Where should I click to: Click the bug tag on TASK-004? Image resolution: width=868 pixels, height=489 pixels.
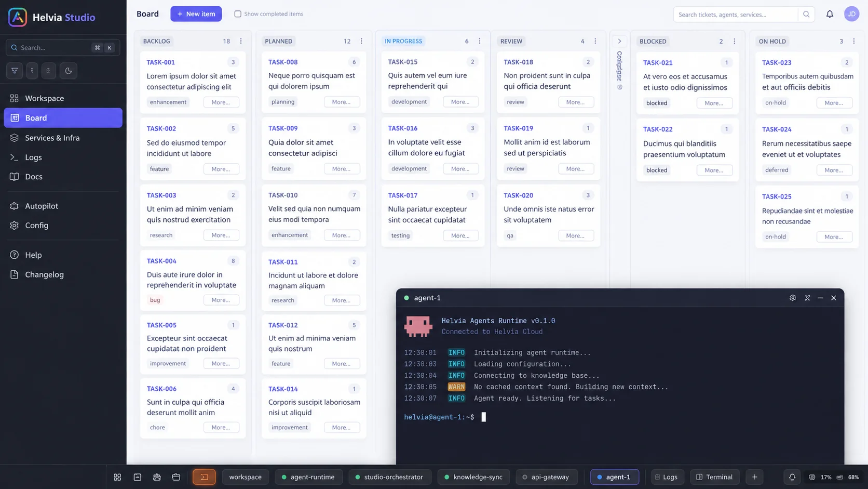pos(155,300)
